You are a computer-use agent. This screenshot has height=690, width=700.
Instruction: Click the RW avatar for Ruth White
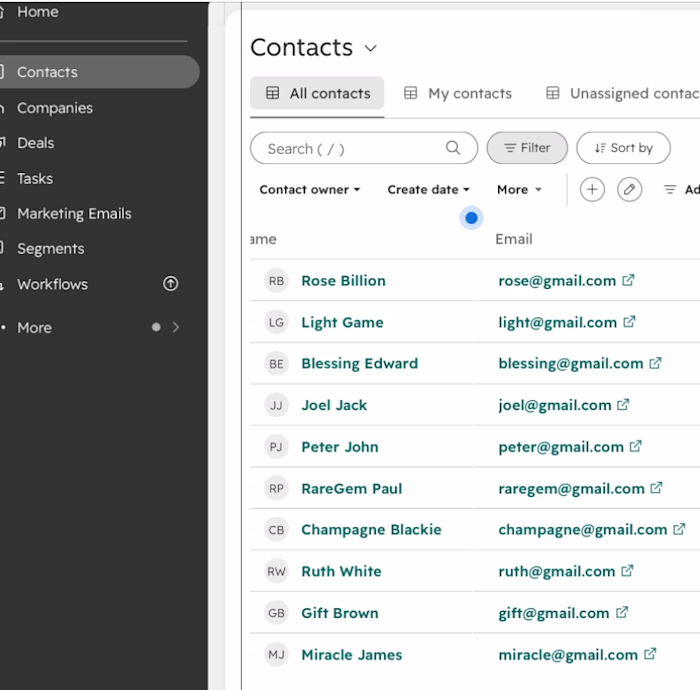276,571
